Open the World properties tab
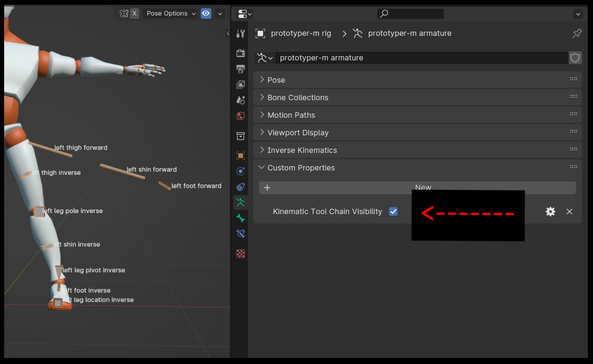Image resolution: width=593 pixels, height=364 pixels. [240, 116]
